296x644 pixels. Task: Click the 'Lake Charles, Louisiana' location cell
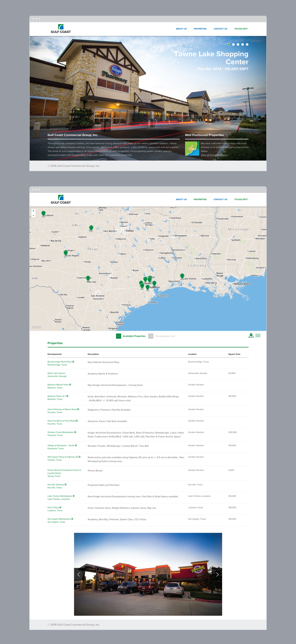(199, 496)
